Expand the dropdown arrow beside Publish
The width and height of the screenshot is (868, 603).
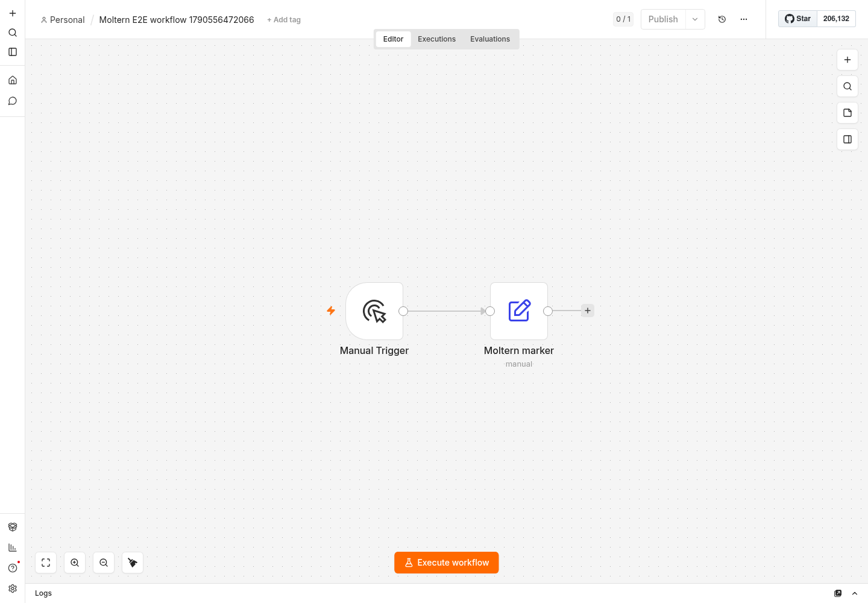tap(695, 19)
